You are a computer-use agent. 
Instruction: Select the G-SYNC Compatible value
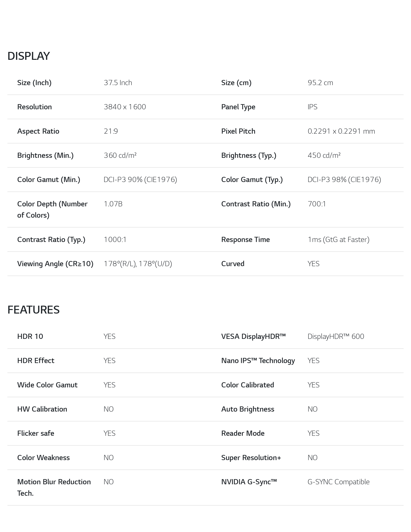tap(338, 482)
